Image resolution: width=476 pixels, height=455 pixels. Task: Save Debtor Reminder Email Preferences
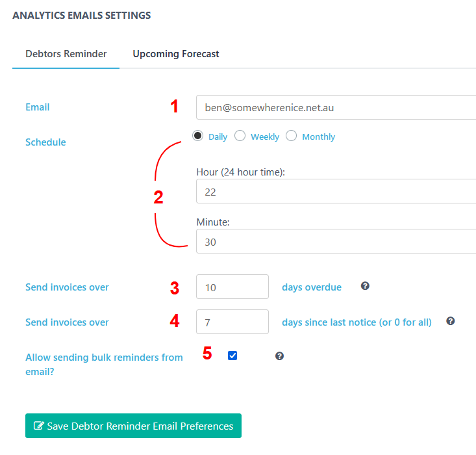click(133, 426)
